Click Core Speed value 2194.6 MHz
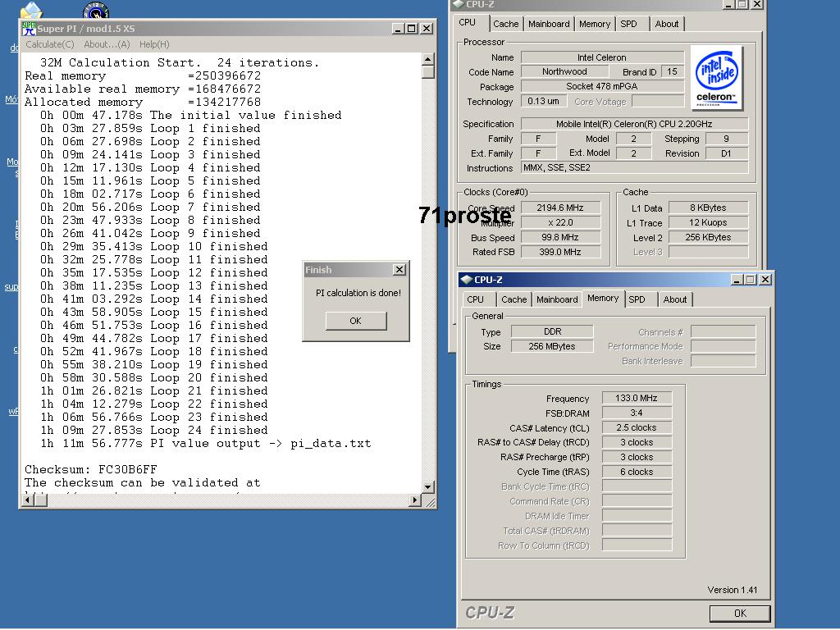Screen dimensions: 840x630 click(x=560, y=208)
